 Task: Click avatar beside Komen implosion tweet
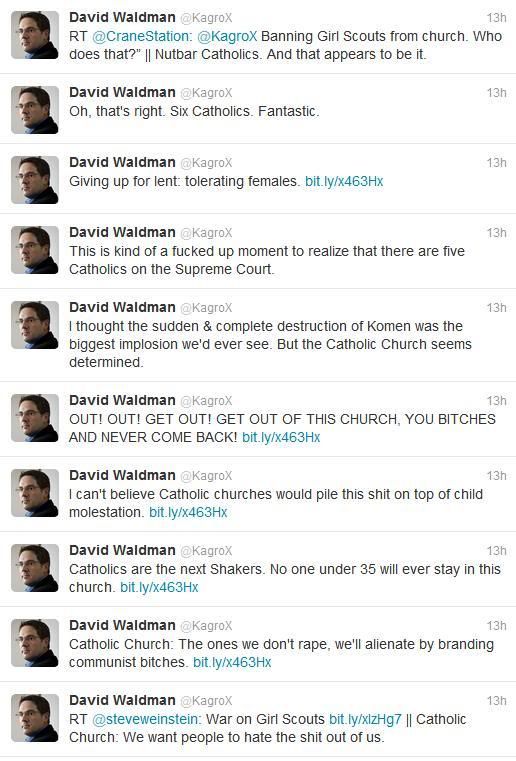point(34,325)
